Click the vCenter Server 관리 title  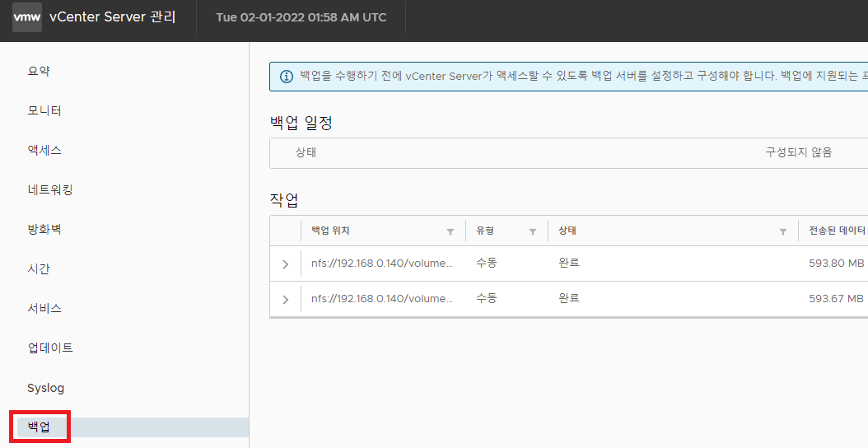point(112,16)
